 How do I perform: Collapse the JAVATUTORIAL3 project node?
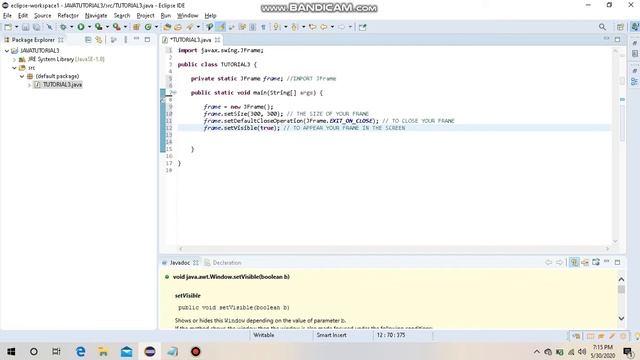[7, 51]
